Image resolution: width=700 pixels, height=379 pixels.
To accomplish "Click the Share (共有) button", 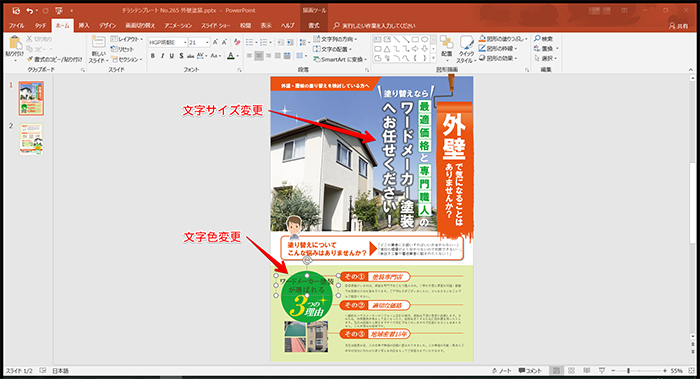I will click(679, 26).
